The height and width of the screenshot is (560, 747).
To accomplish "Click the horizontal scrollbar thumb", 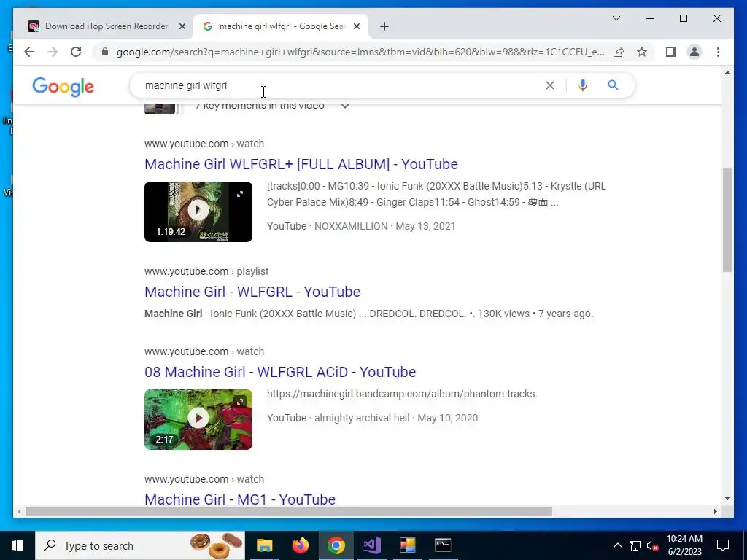I will (x=289, y=511).
